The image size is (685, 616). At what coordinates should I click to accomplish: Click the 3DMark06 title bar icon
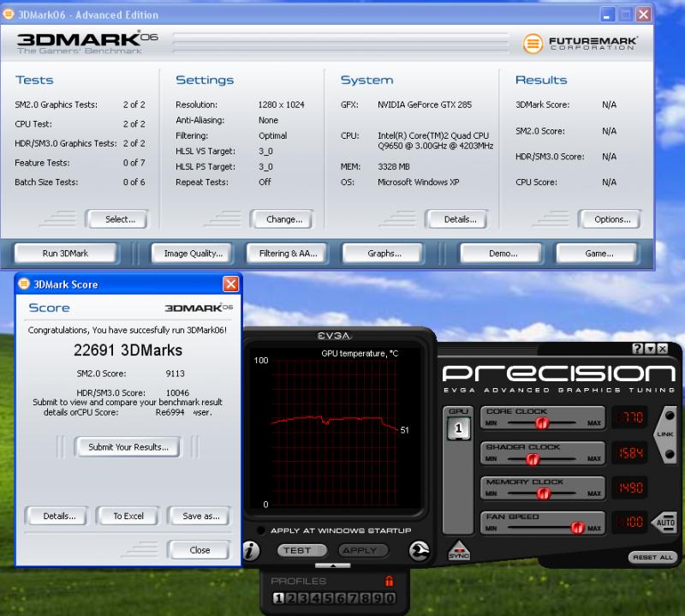pyautogui.click(x=8, y=14)
